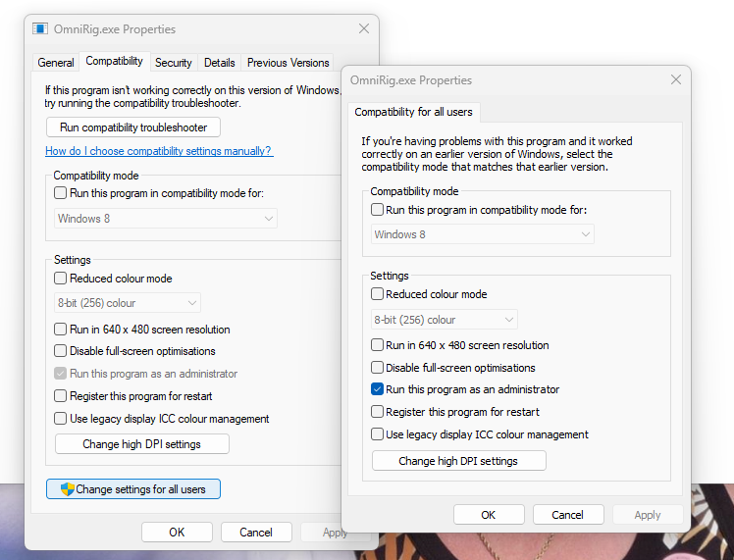The height and width of the screenshot is (560, 734).
Task: Enable compatibility mode checkbox in back window
Action: [61, 193]
